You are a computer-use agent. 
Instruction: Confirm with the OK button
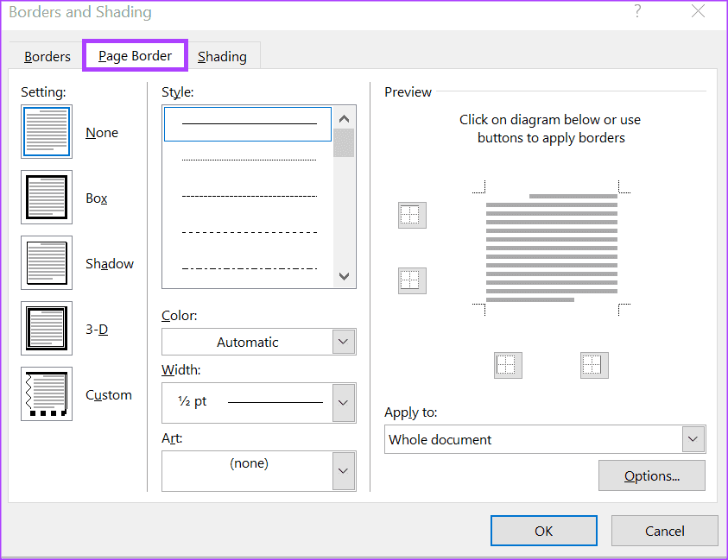coord(543,531)
